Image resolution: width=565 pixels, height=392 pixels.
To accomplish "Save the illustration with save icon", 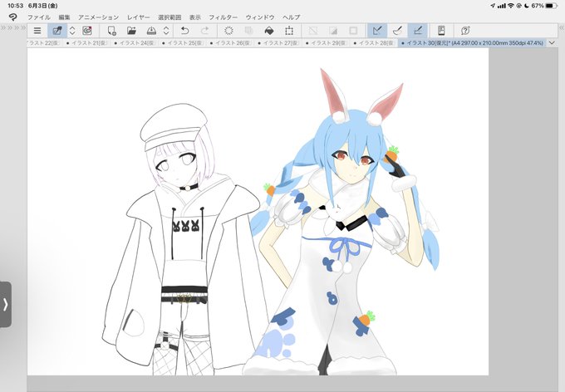I will (x=151, y=31).
